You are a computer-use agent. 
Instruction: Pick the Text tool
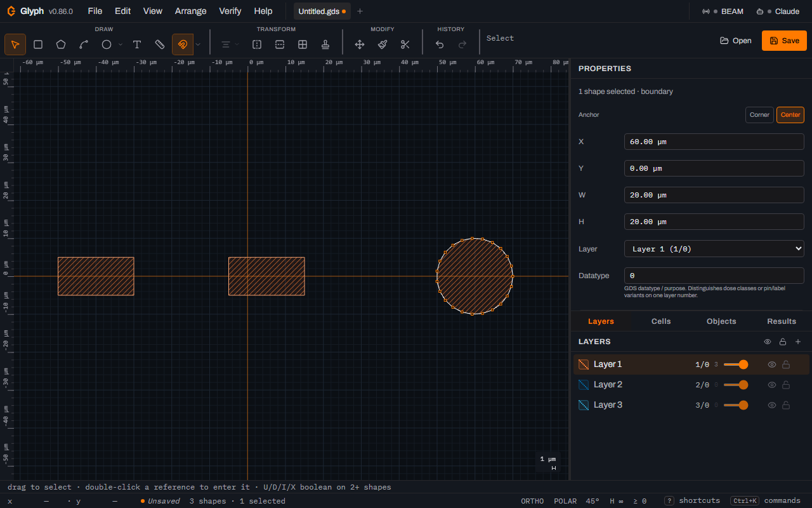click(137, 44)
